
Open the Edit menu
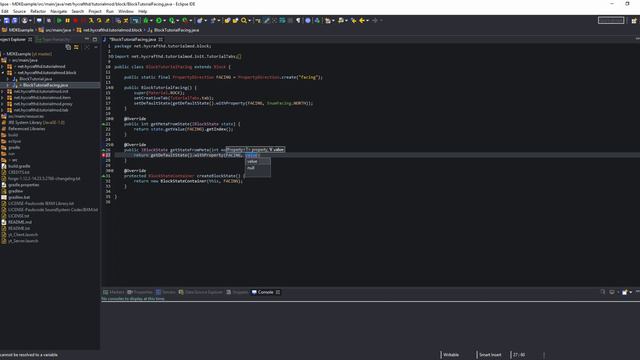pos(5,11)
